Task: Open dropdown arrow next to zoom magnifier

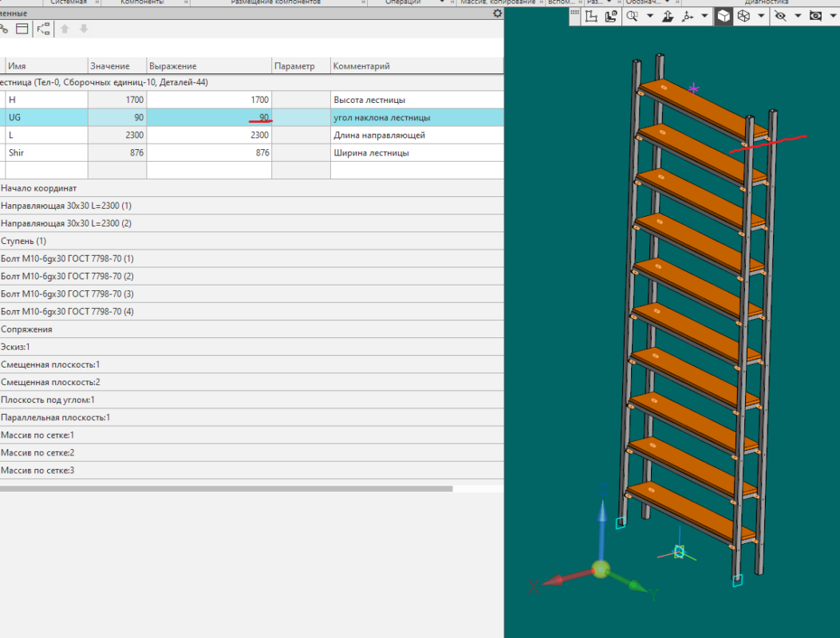Action: [x=650, y=16]
